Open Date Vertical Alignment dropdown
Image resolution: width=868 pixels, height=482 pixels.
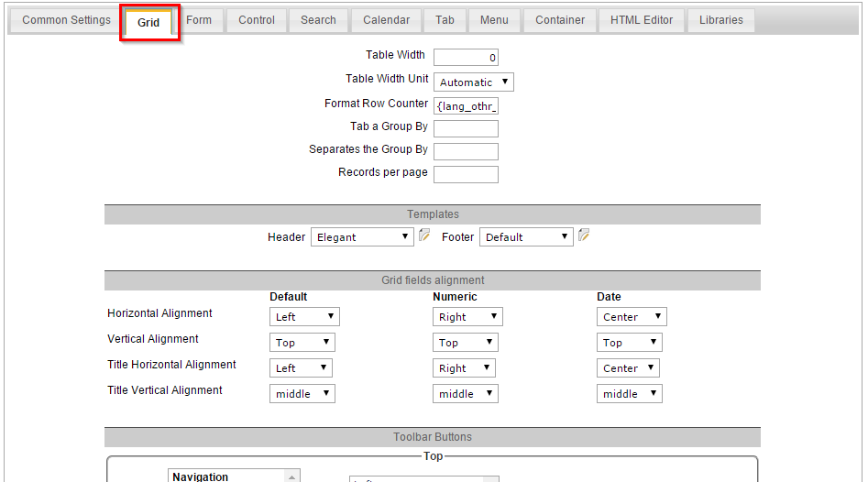[629, 343]
